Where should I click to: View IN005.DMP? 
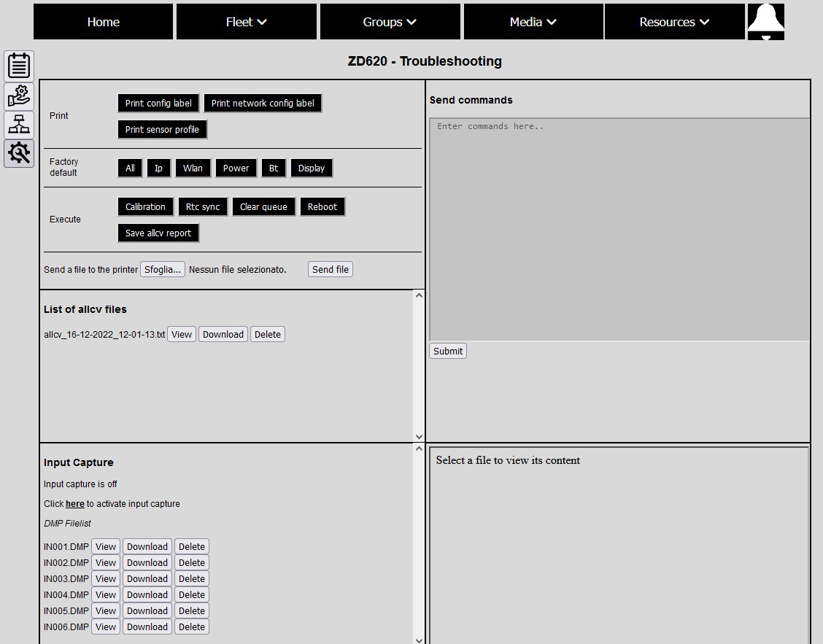point(106,610)
